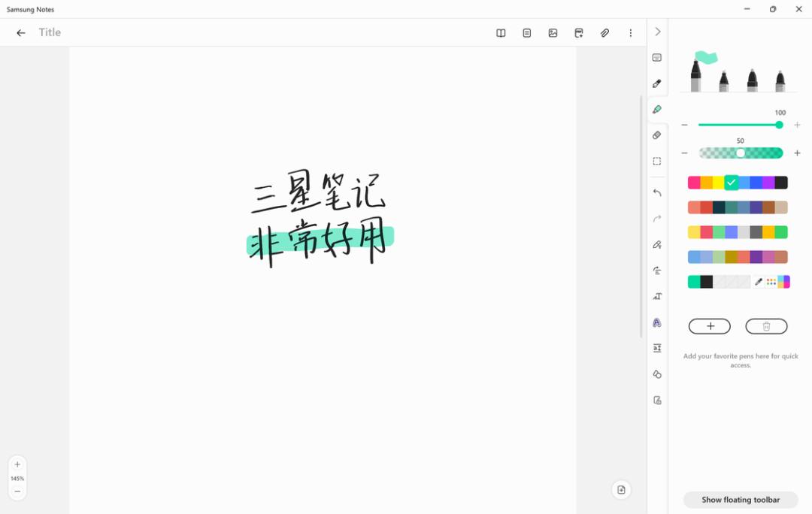The height and width of the screenshot is (514, 812).
Task: Click the thickness slider handle at 100
Action: pyautogui.click(x=779, y=125)
